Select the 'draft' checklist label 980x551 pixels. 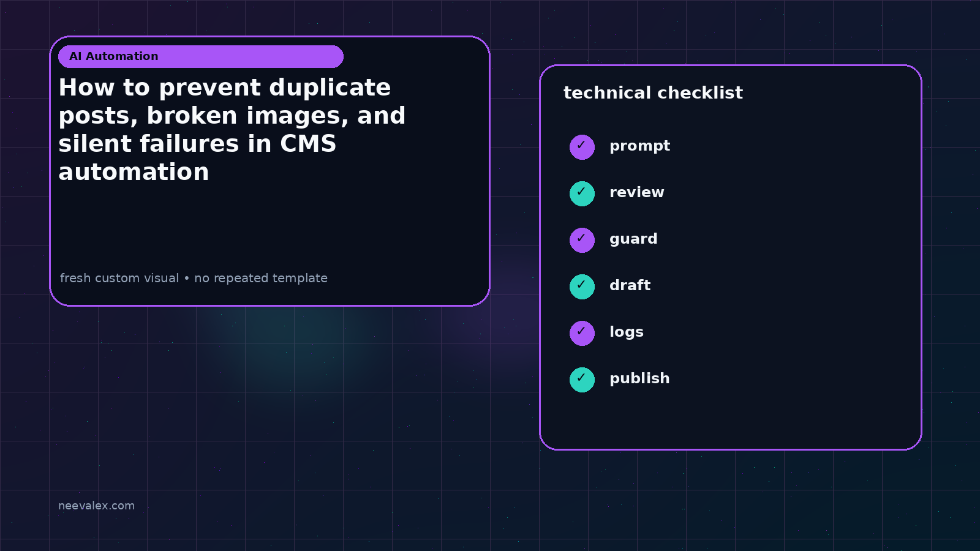(x=630, y=285)
